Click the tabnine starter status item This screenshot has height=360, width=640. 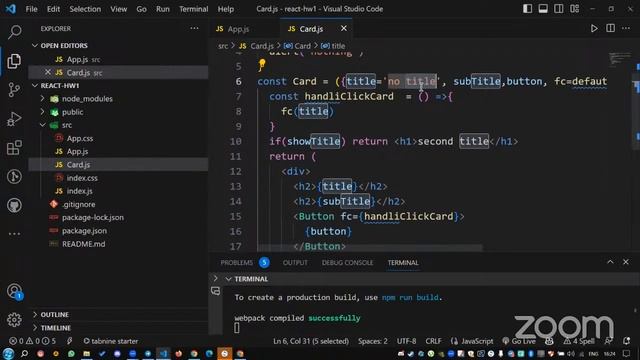(111, 341)
